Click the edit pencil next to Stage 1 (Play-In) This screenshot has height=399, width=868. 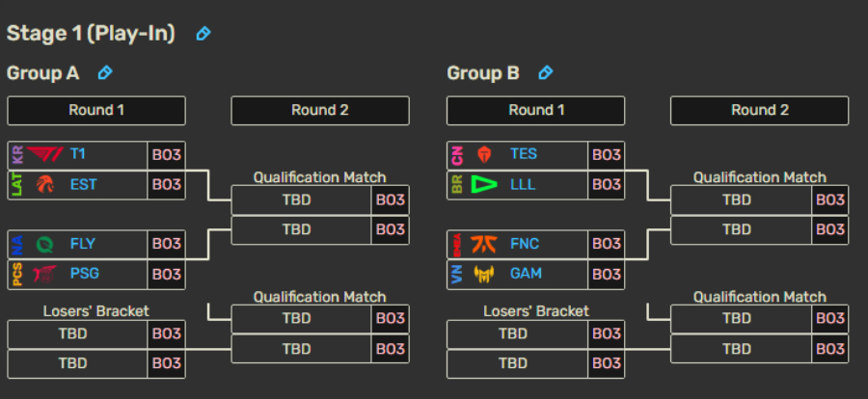click(x=203, y=34)
